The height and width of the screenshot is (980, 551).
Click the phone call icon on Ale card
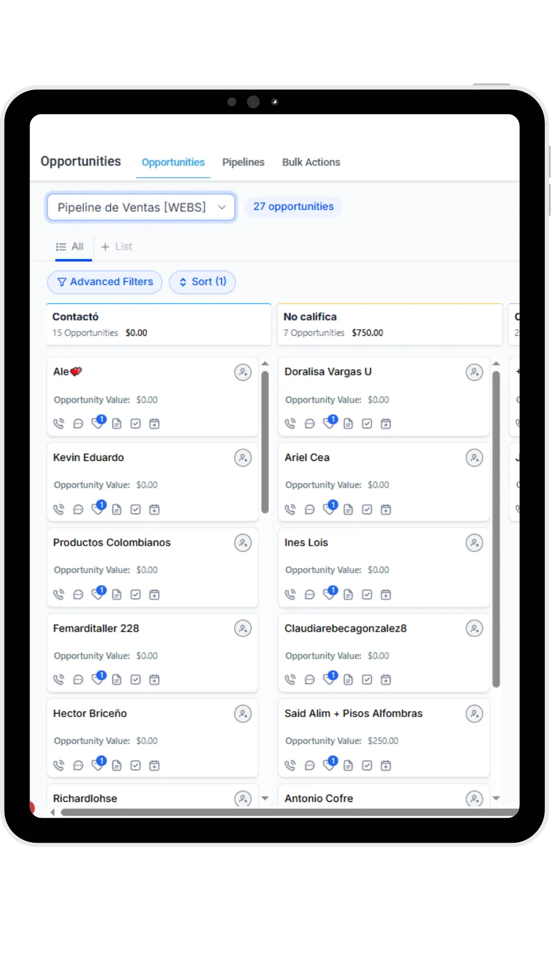[x=59, y=424]
